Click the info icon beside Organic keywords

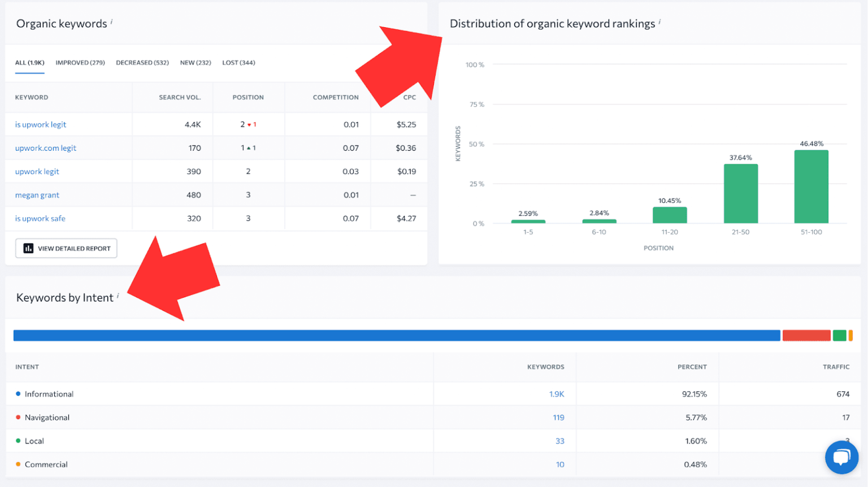[x=112, y=21]
